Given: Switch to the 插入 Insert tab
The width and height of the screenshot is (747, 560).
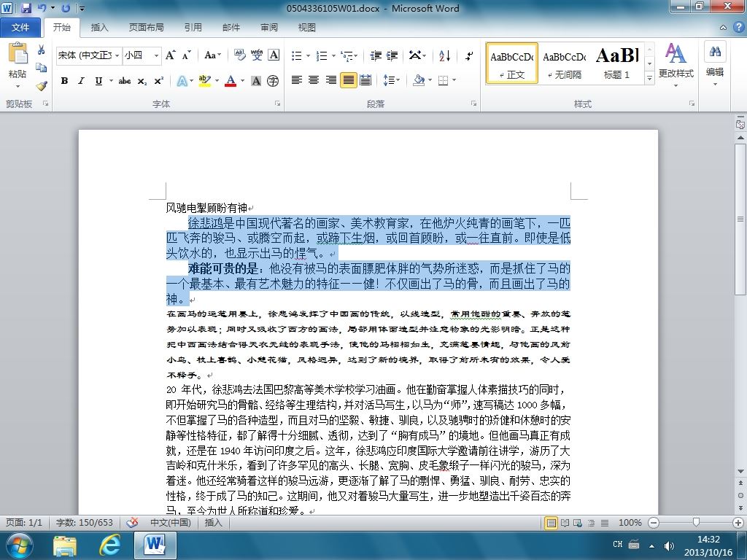Looking at the screenshot, I should click(99, 28).
